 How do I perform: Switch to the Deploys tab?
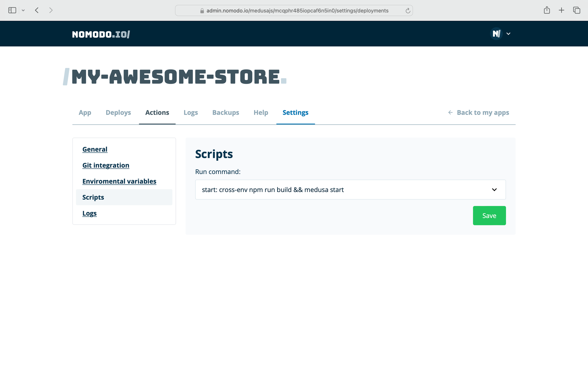click(118, 113)
